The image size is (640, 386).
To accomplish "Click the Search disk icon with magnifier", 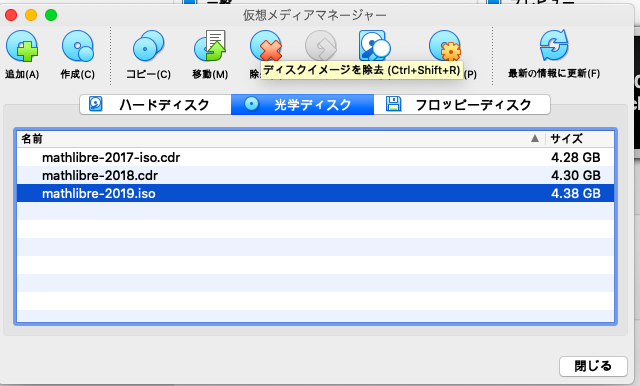I will 374,46.
